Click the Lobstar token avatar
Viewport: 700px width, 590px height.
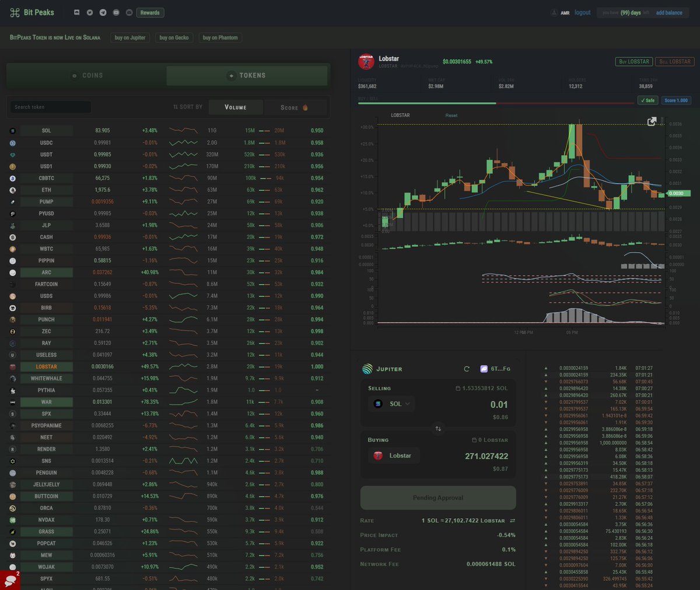366,61
